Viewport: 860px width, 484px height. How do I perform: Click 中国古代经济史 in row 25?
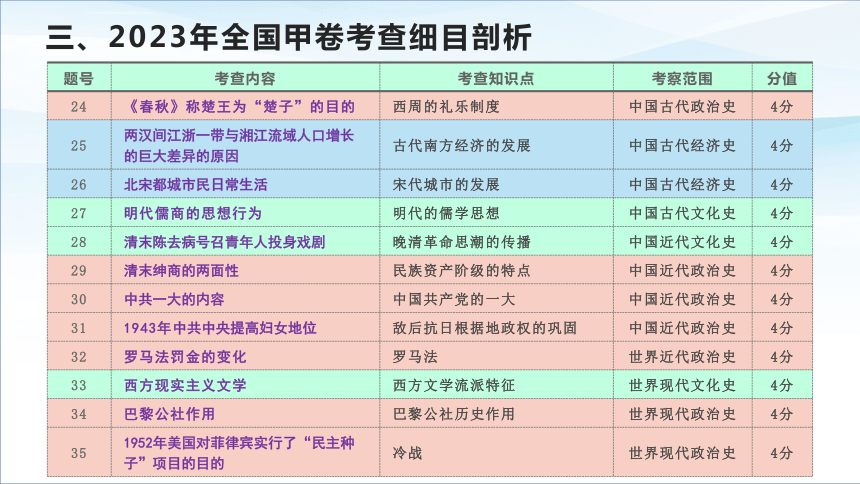(682, 145)
